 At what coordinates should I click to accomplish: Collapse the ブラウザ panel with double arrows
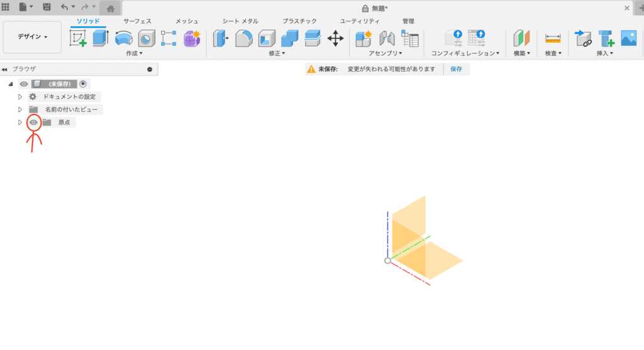(5, 70)
